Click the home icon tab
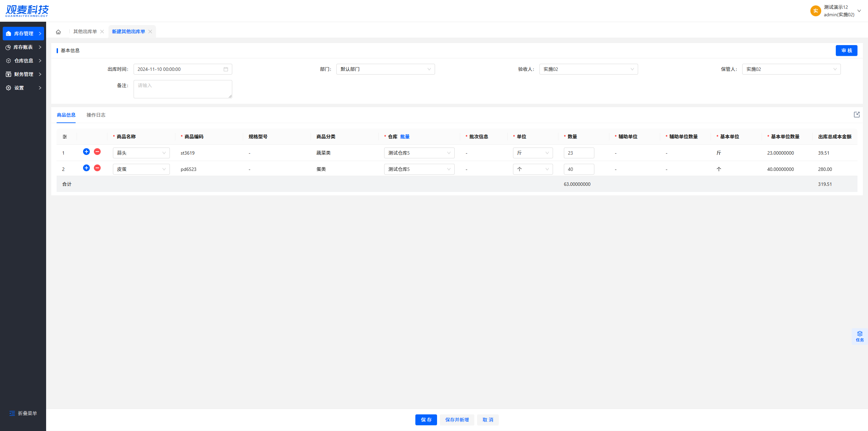The image size is (868, 431). click(x=58, y=32)
